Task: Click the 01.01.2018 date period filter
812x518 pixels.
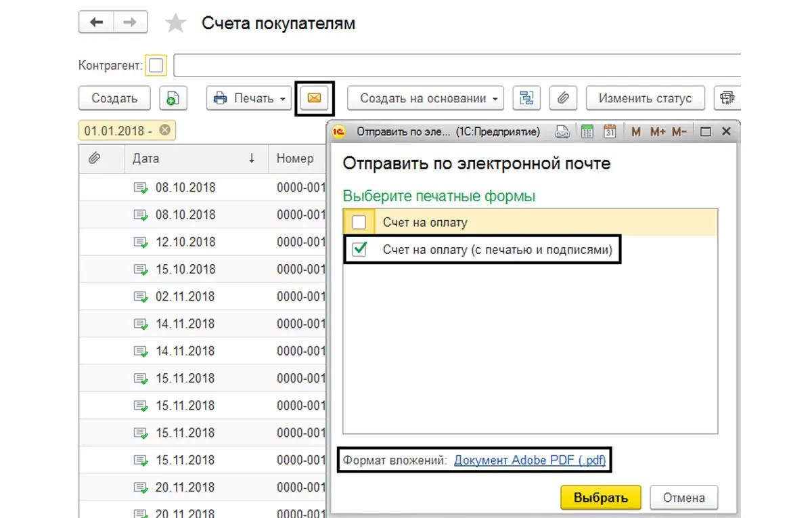Action: pyautogui.click(x=118, y=130)
